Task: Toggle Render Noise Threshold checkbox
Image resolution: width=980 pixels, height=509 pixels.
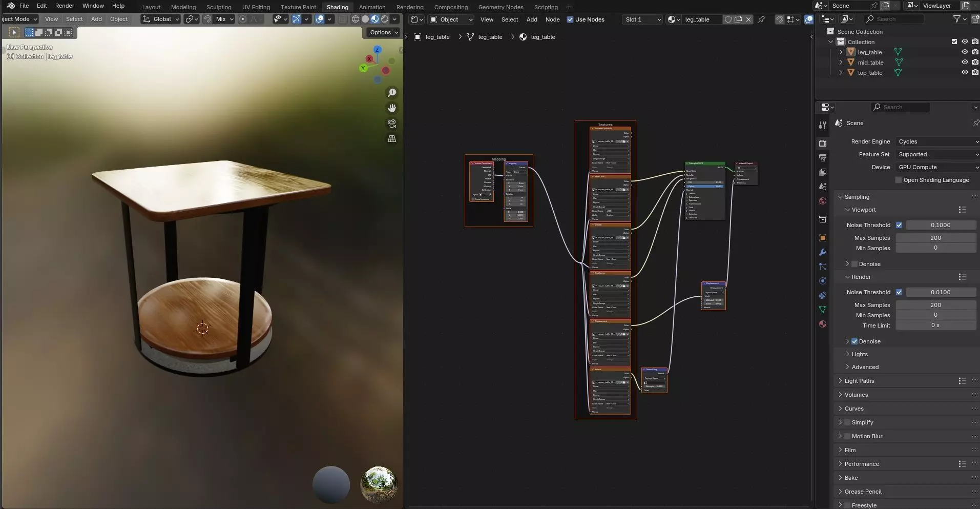Action: [899, 292]
